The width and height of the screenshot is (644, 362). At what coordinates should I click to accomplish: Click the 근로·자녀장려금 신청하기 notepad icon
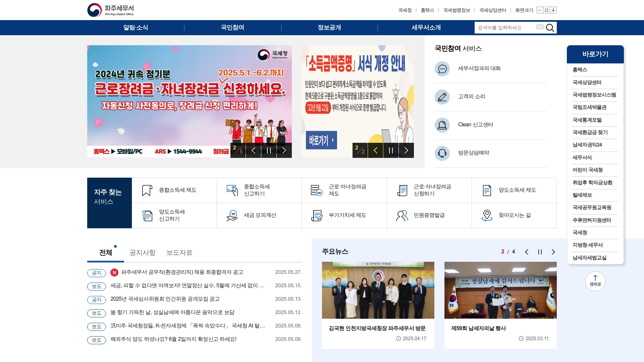tap(402, 190)
